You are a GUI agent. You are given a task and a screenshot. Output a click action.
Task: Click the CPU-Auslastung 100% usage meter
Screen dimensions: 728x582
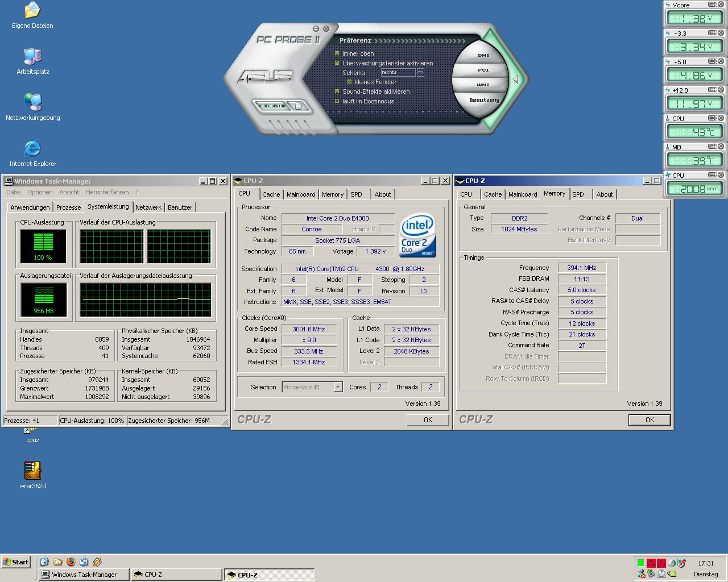43,246
